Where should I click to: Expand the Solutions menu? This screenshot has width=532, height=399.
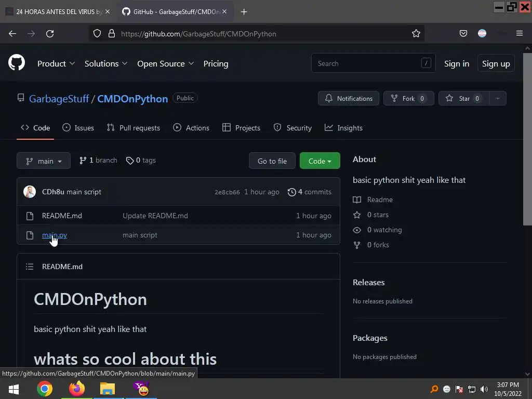(x=106, y=63)
